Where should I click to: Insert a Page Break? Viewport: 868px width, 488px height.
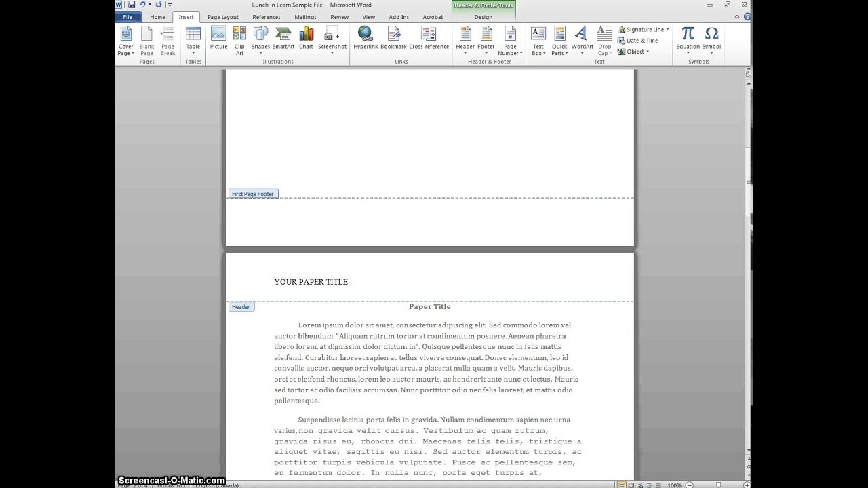click(167, 41)
